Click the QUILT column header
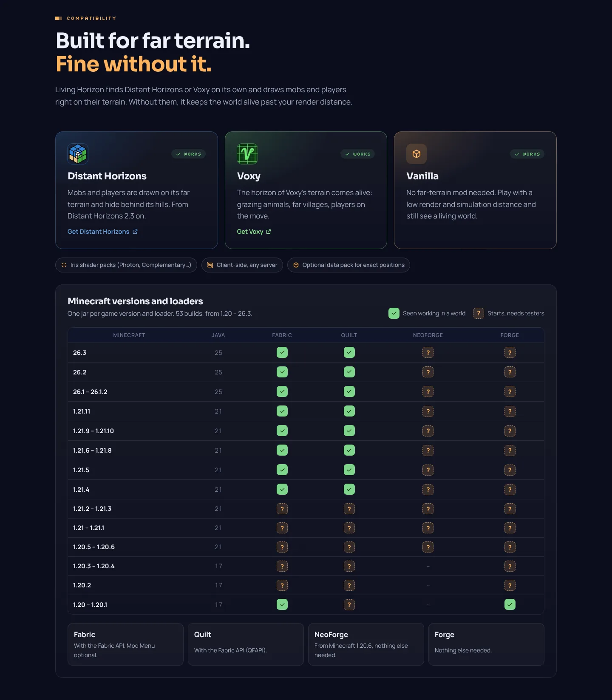The height and width of the screenshot is (700, 612). coord(349,335)
